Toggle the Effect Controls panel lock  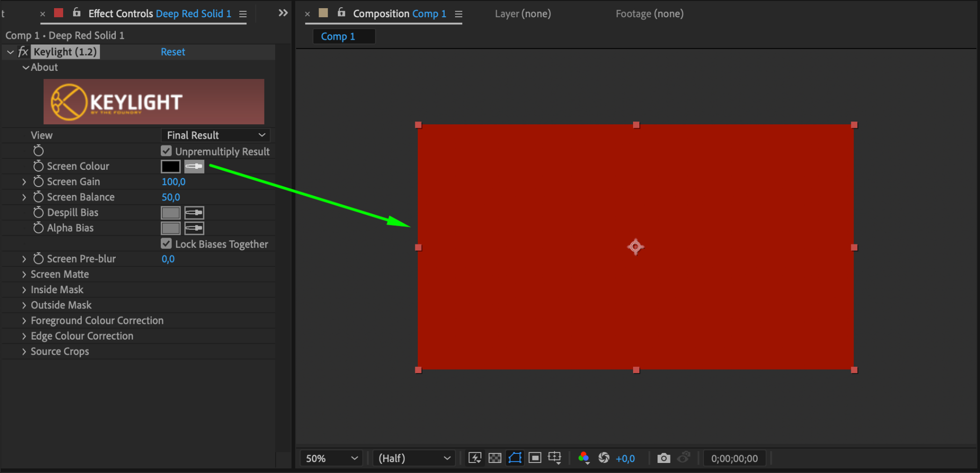pyautogui.click(x=77, y=13)
